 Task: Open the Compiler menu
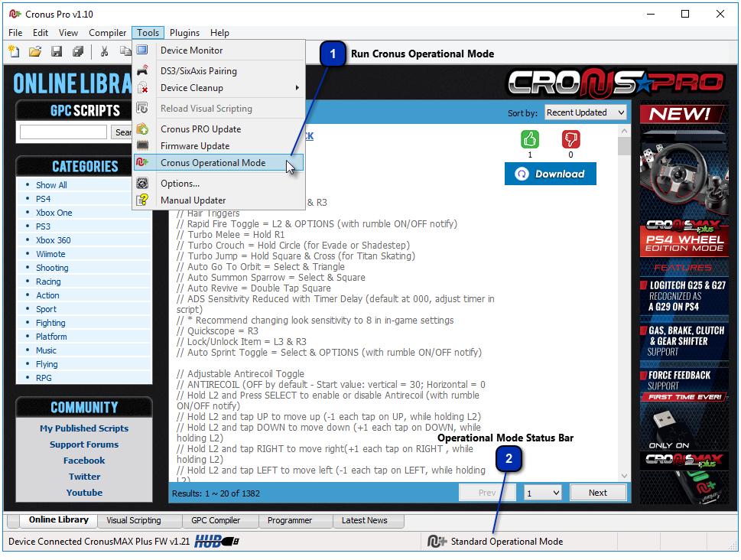tap(107, 33)
